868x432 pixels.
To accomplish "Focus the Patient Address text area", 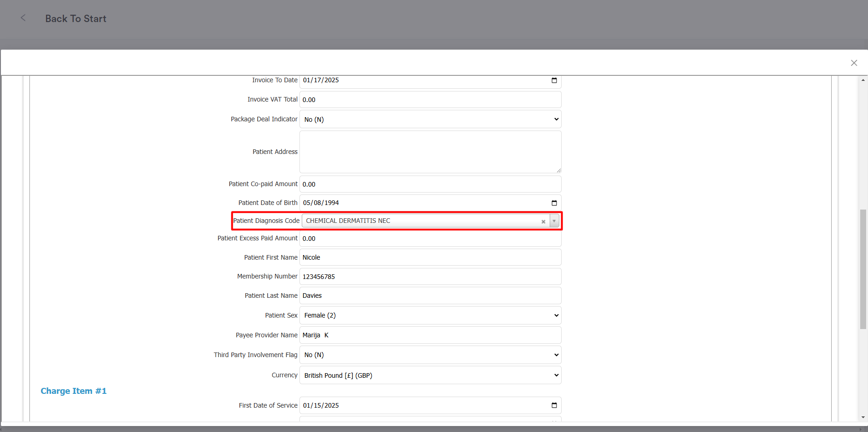I will pos(431,152).
